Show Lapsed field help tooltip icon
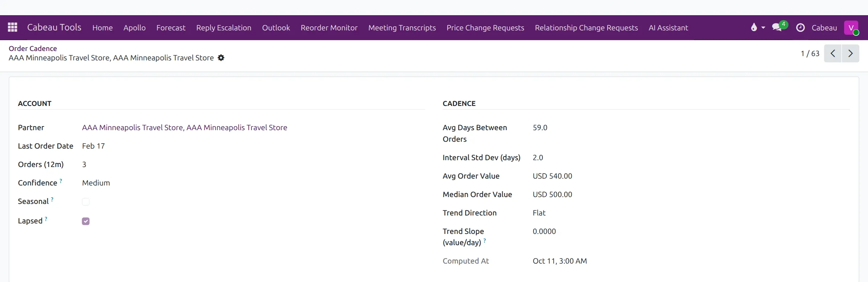 tap(46, 218)
